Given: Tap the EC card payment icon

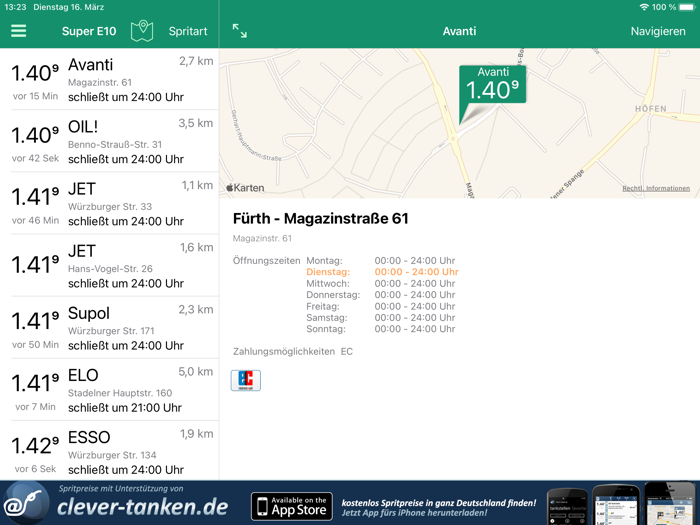Looking at the screenshot, I should (246, 380).
